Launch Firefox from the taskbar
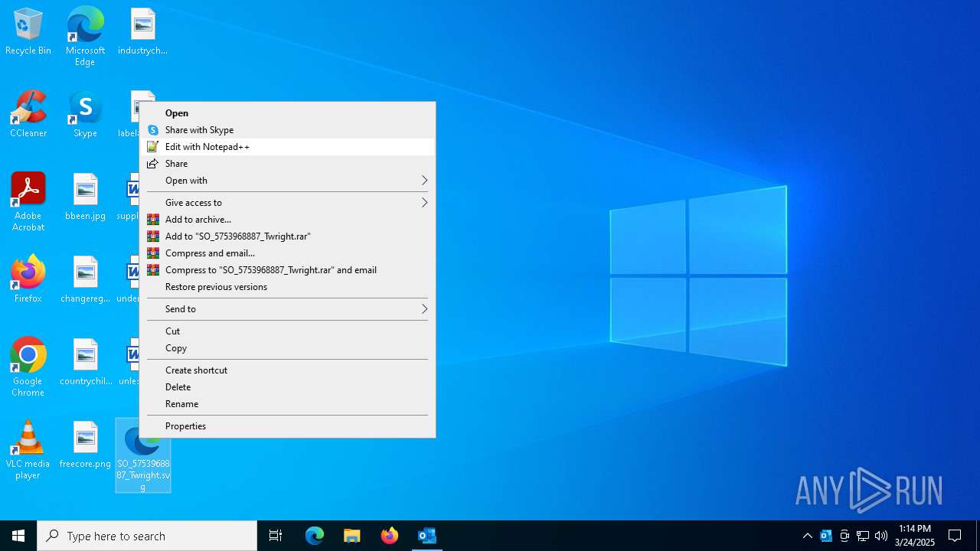Screen dimensions: 980x551 [389, 536]
